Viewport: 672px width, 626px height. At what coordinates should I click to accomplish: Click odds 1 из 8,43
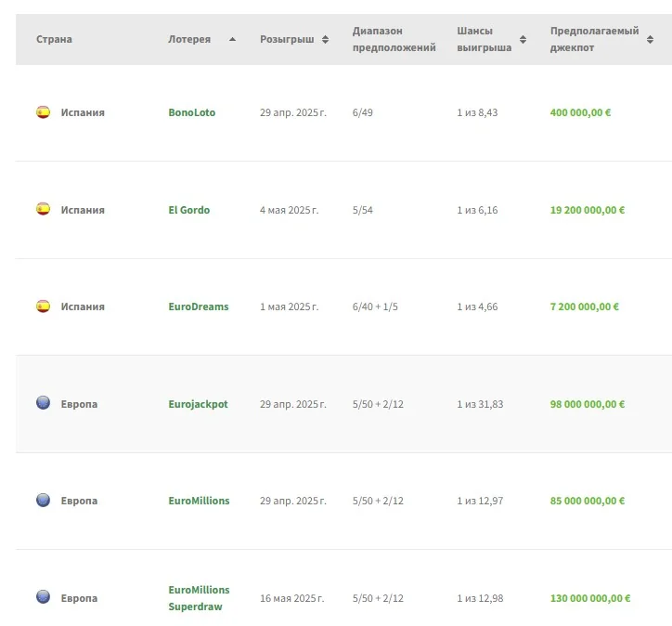(477, 112)
